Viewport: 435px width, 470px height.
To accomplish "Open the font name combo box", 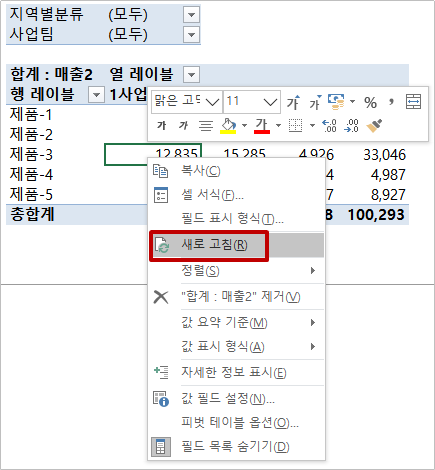I will [187, 101].
